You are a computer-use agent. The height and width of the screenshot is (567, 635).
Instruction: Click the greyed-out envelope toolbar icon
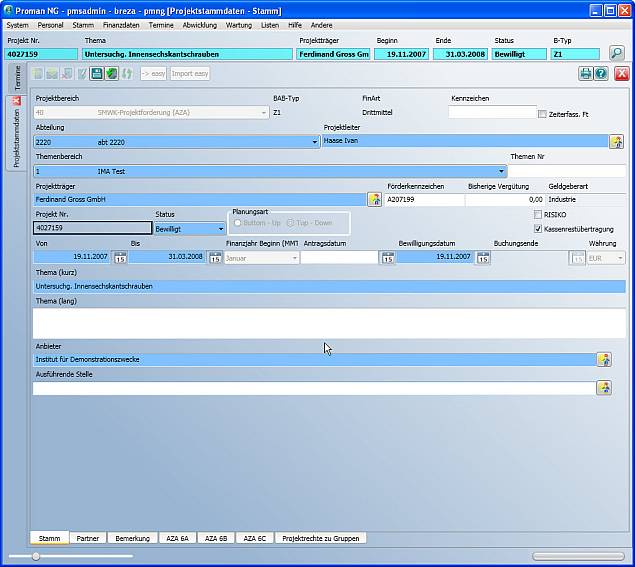tap(52, 74)
